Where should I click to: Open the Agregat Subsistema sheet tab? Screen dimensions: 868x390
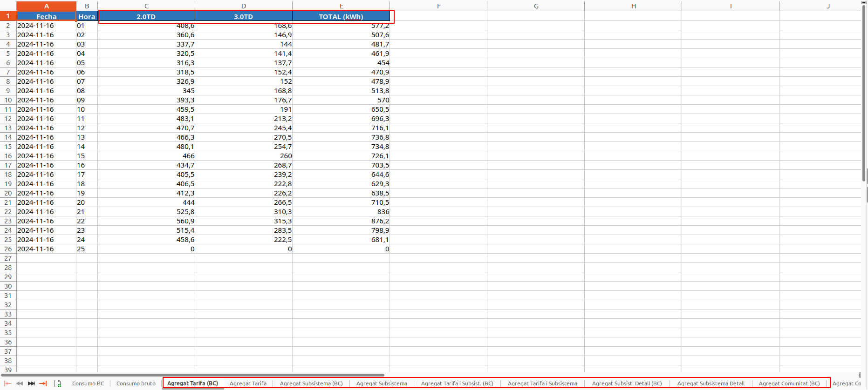(382, 383)
